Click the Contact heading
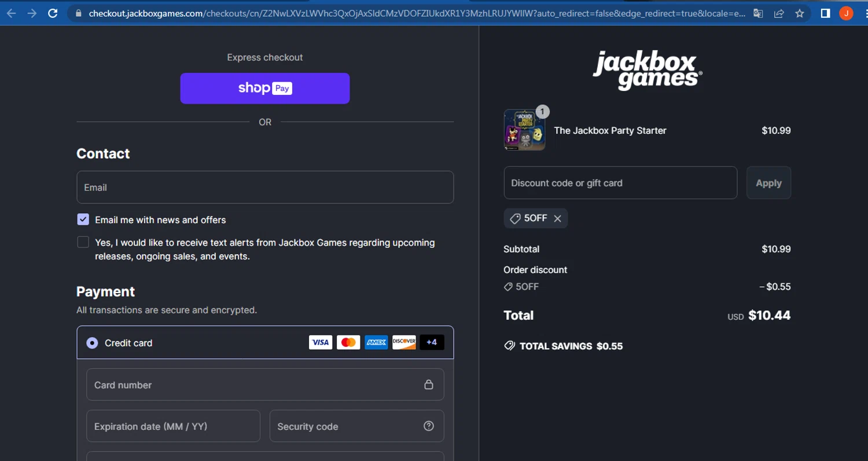 tap(103, 153)
